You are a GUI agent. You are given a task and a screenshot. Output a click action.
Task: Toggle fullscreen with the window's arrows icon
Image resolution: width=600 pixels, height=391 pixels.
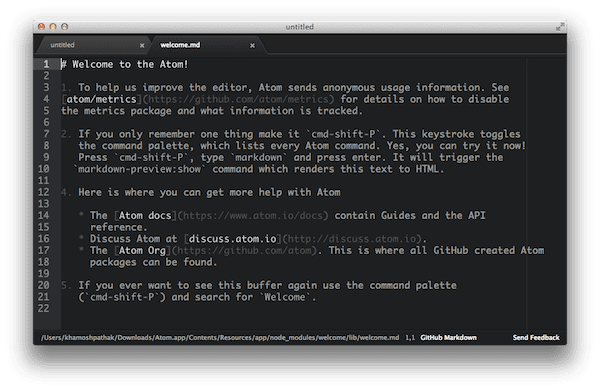pos(560,26)
